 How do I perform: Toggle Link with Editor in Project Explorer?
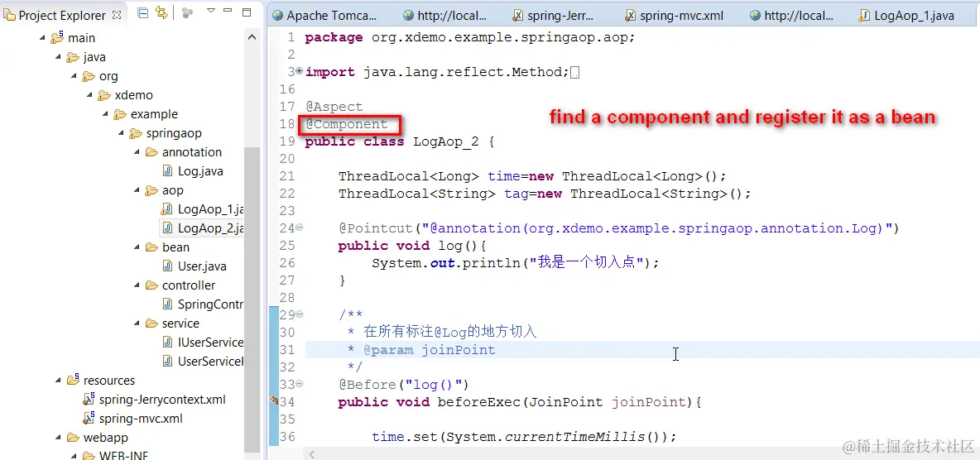click(x=161, y=13)
